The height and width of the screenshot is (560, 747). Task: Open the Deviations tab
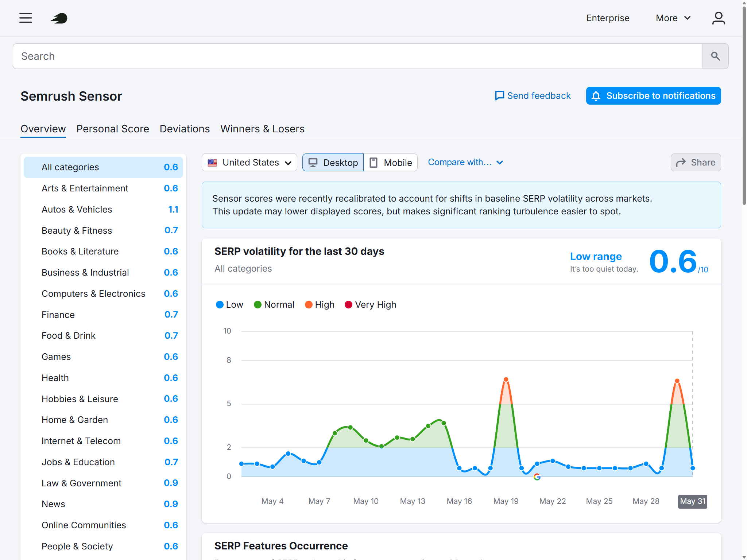pyautogui.click(x=185, y=129)
